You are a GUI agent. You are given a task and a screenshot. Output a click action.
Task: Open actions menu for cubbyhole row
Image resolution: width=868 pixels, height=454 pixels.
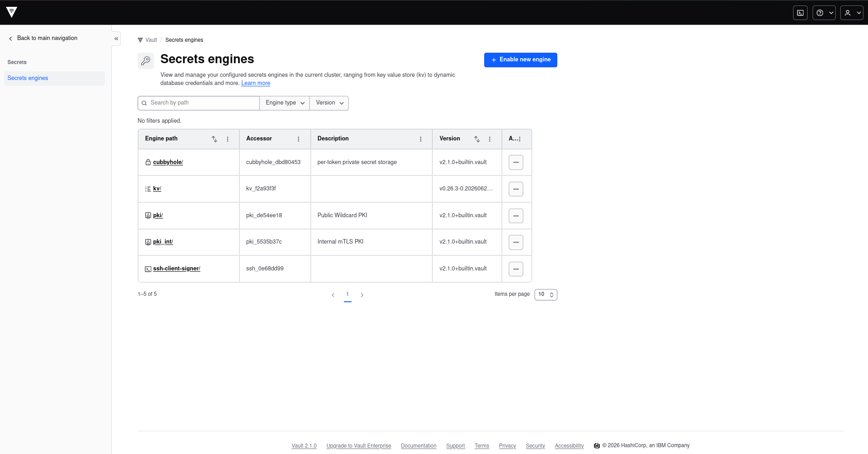[x=516, y=162]
